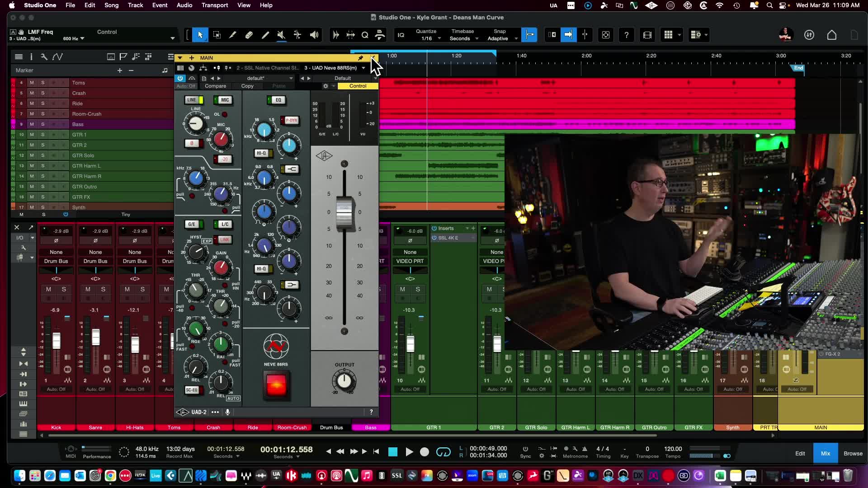Click the Compare button in plugin
This screenshot has width=868, height=488.
[215, 86]
